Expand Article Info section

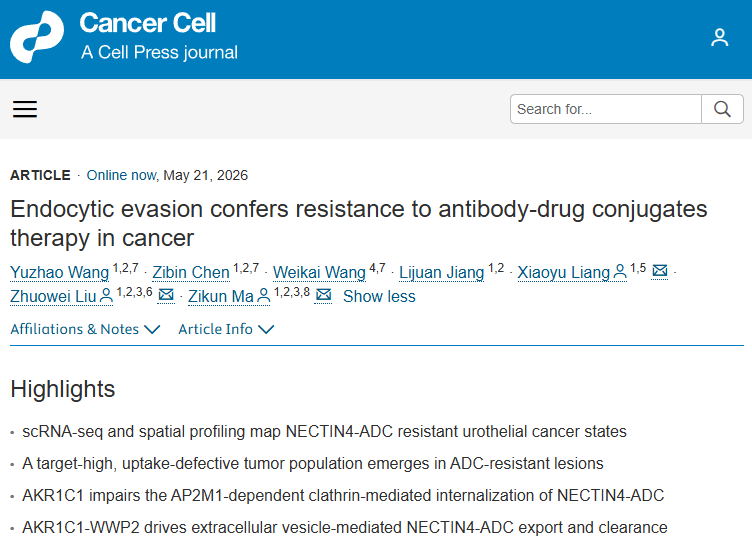(226, 329)
